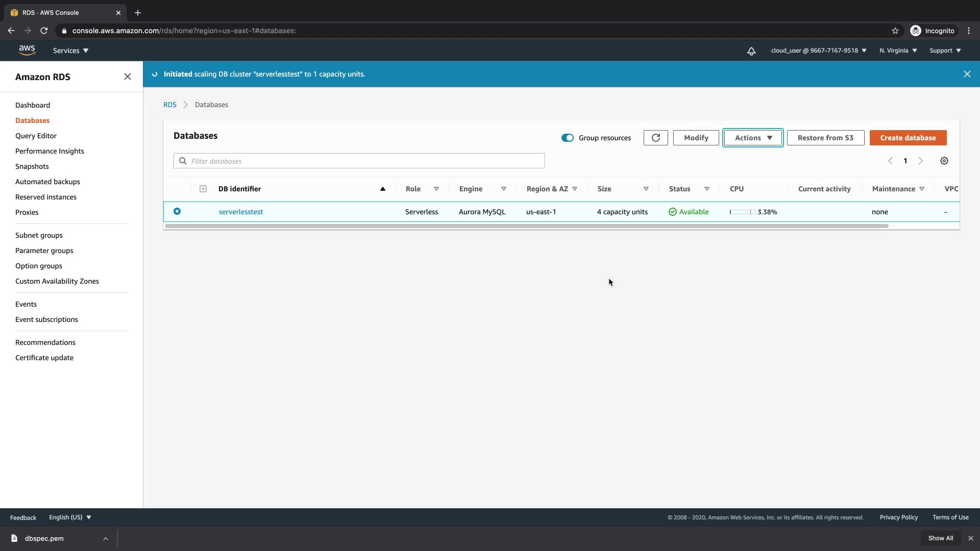This screenshot has width=980, height=551.
Task: Toggle Group resources switch
Action: coord(567,138)
